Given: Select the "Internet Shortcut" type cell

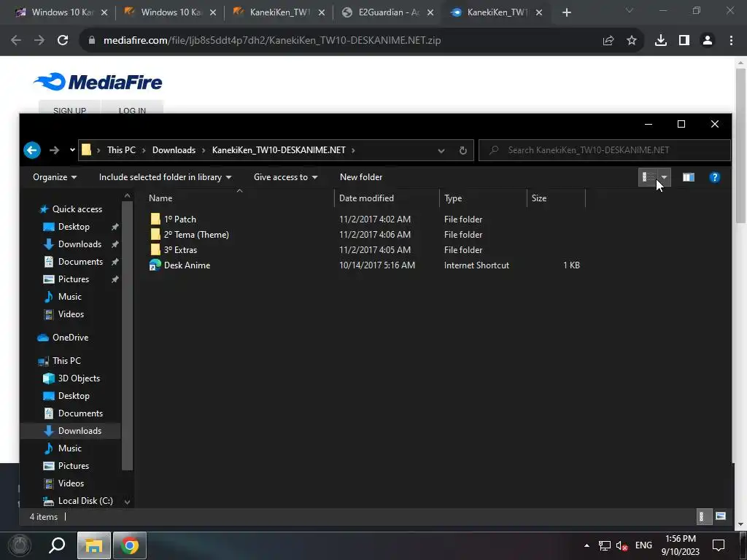Looking at the screenshot, I should pos(476,265).
